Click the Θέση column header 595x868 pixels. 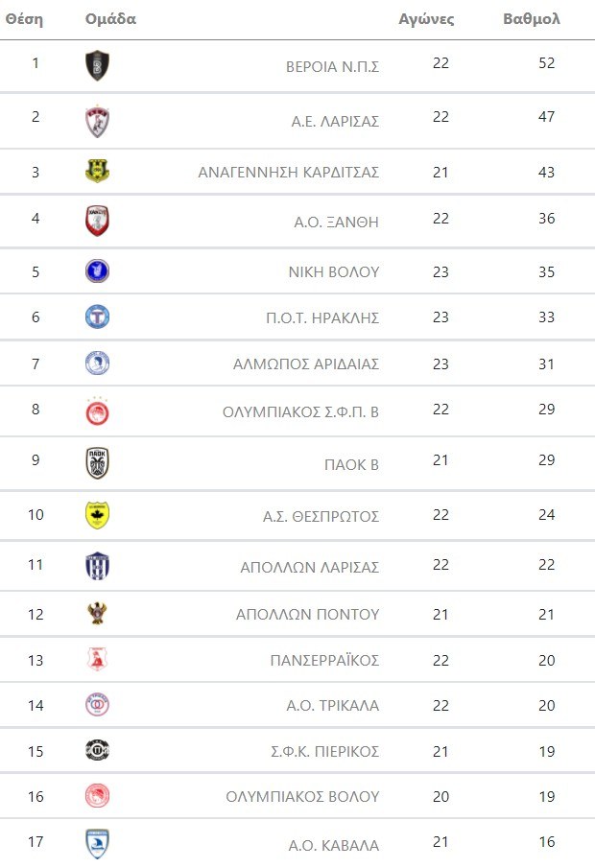coord(24,19)
